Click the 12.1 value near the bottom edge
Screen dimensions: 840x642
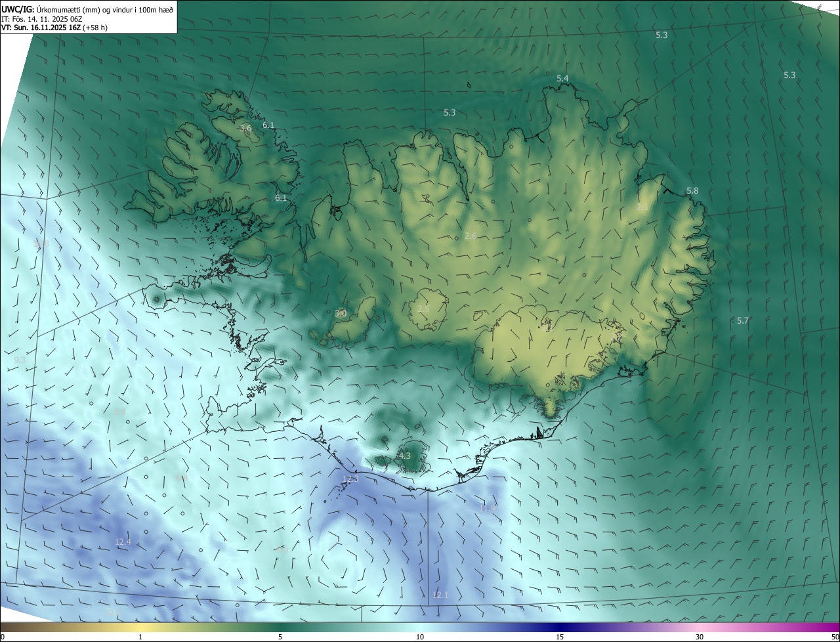(x=440, y=595)
